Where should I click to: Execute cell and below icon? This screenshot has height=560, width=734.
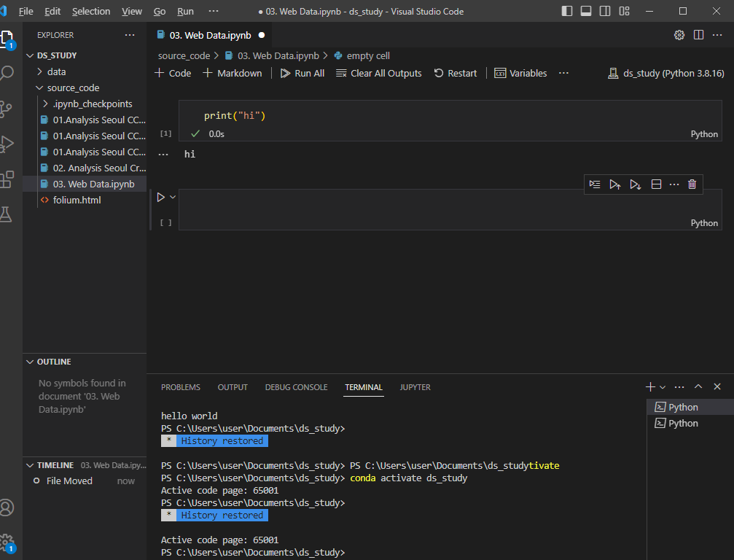click(x=635, y=184)
